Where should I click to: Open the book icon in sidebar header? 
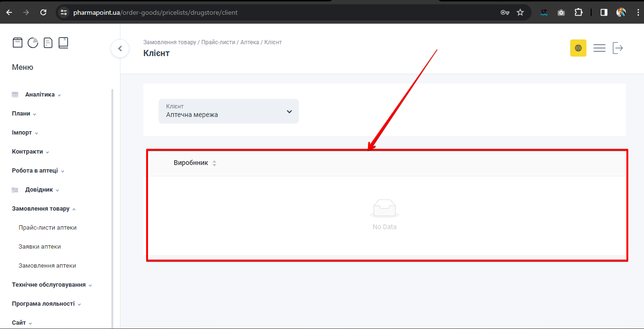(x=63, y=43)
